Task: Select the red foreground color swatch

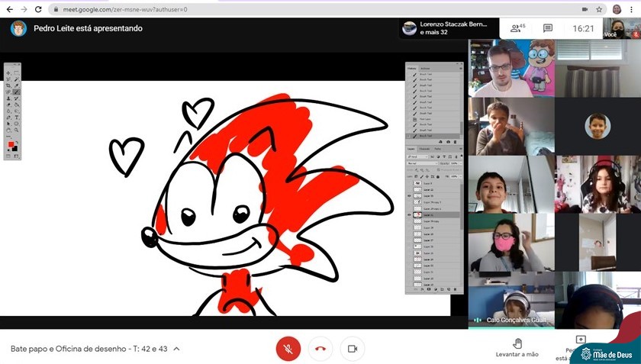Action: point(11,144)
